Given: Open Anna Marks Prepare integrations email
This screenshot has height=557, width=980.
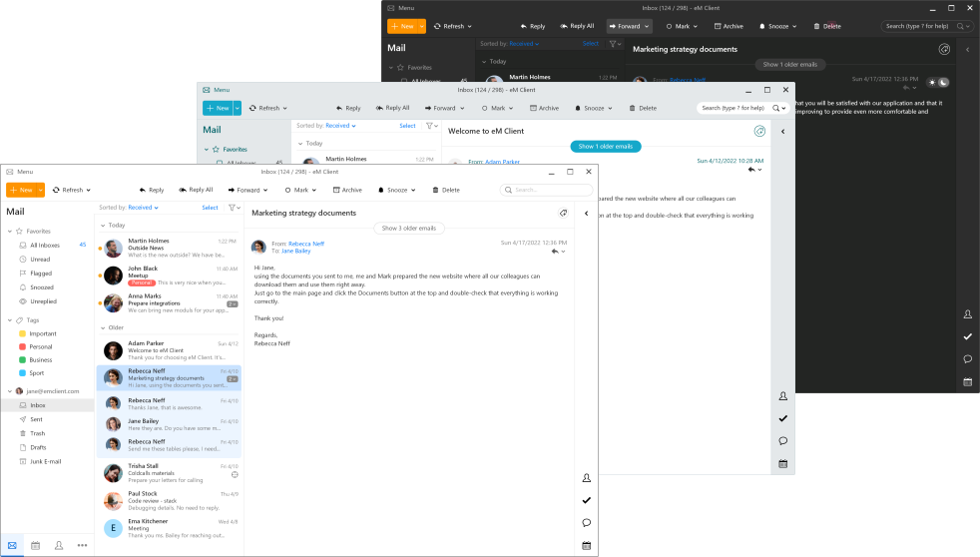Looking at the screenshot, I should tap(169, 303).
